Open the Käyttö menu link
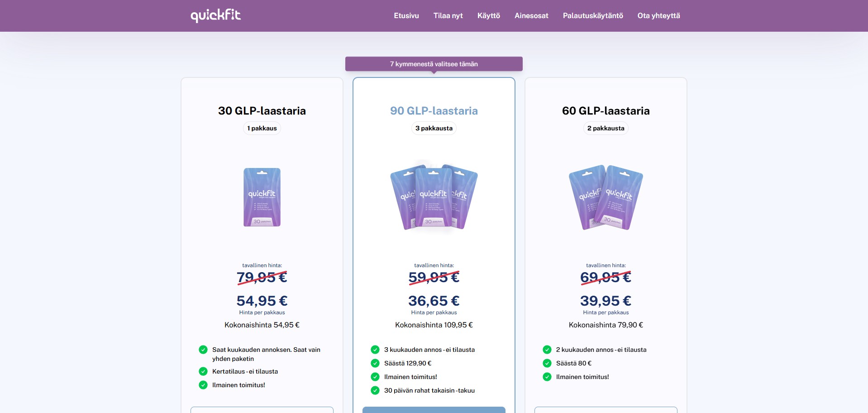This screenshot has height=413, width=868. [x=489, y=15]
